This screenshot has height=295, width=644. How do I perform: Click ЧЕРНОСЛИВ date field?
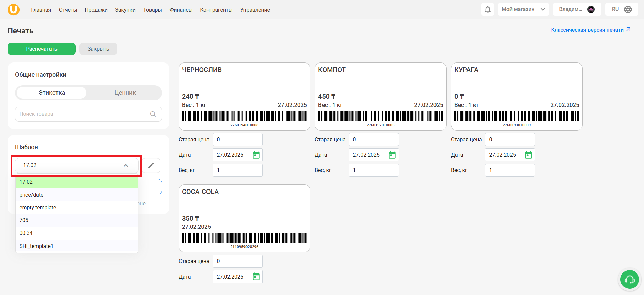coord(237,155)
